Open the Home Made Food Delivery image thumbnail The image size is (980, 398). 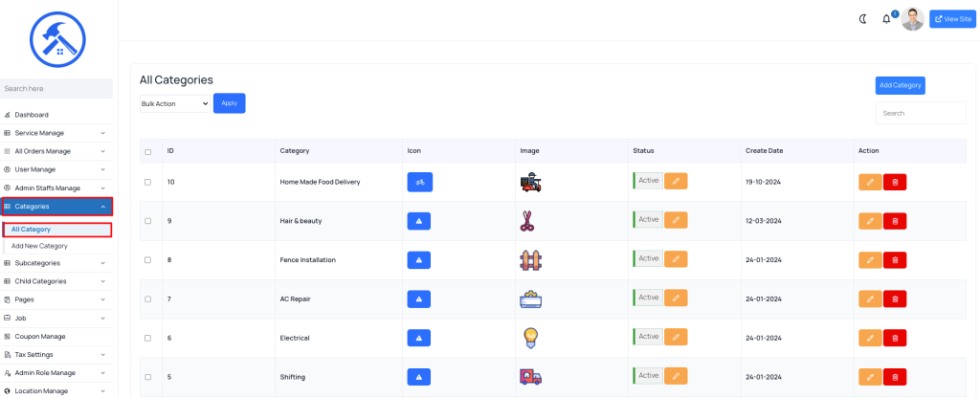530,182
